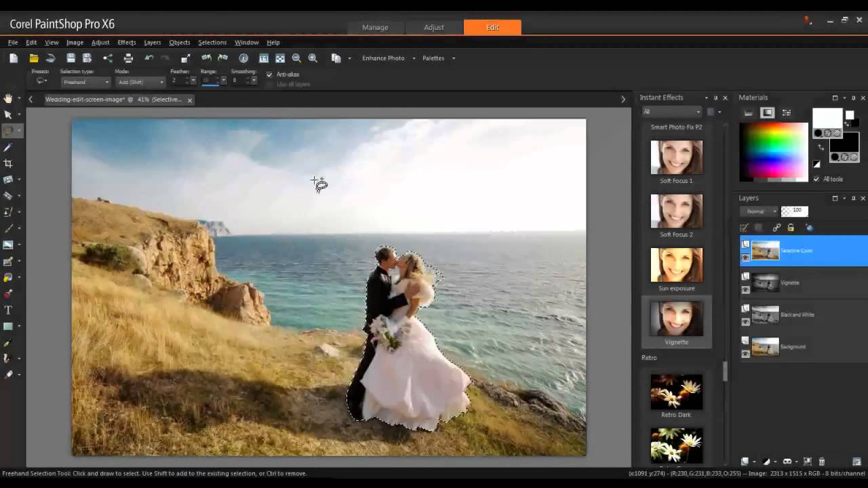The height and width of the screenshot is (488, 868).
Task: Open the Selection type dropdown
Action: point(85,82)
